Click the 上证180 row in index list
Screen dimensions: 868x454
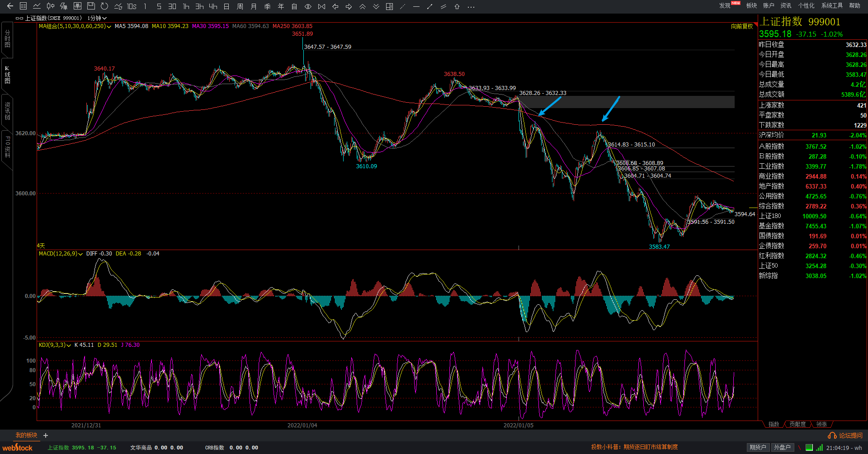click(812, 216)
